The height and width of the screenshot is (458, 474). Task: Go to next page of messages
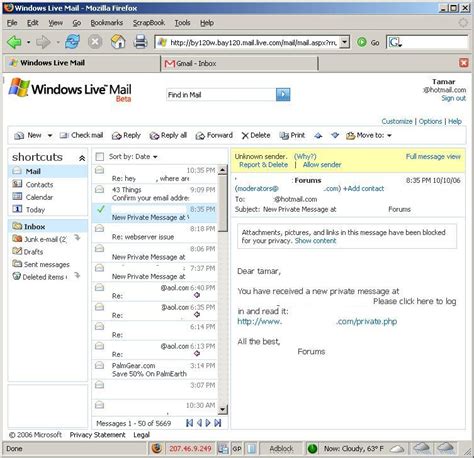208,423
